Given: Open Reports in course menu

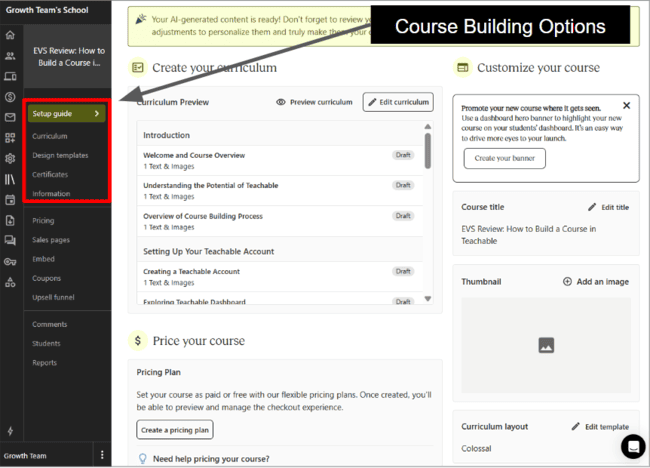Looking at the screenshot, I should point(45,363).
